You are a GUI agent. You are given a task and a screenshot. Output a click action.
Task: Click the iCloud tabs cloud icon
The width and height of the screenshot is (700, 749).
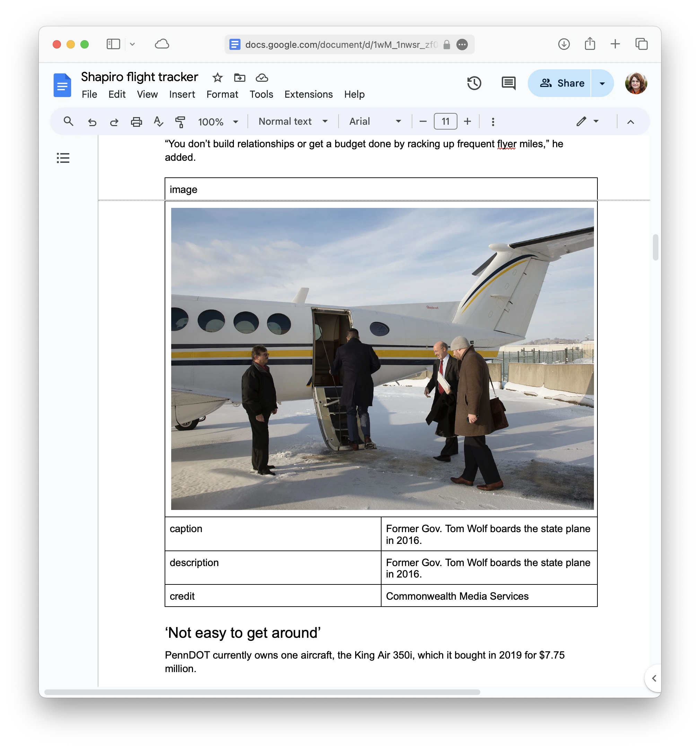coord(162,44)
